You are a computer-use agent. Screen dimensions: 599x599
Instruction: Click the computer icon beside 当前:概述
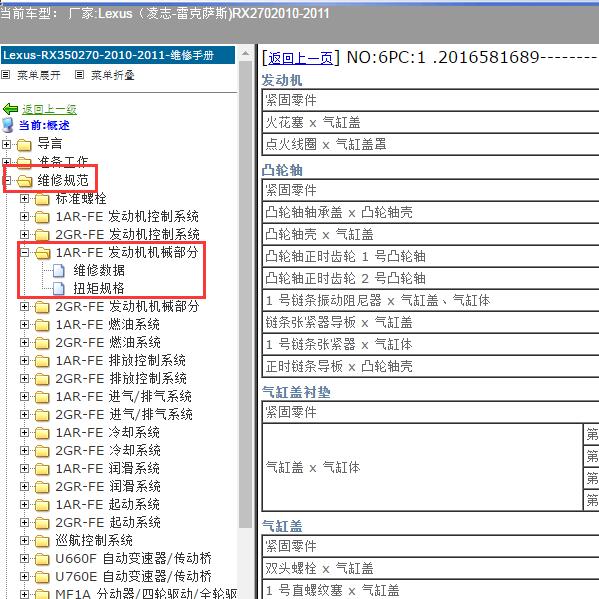(x=8, y=125)
